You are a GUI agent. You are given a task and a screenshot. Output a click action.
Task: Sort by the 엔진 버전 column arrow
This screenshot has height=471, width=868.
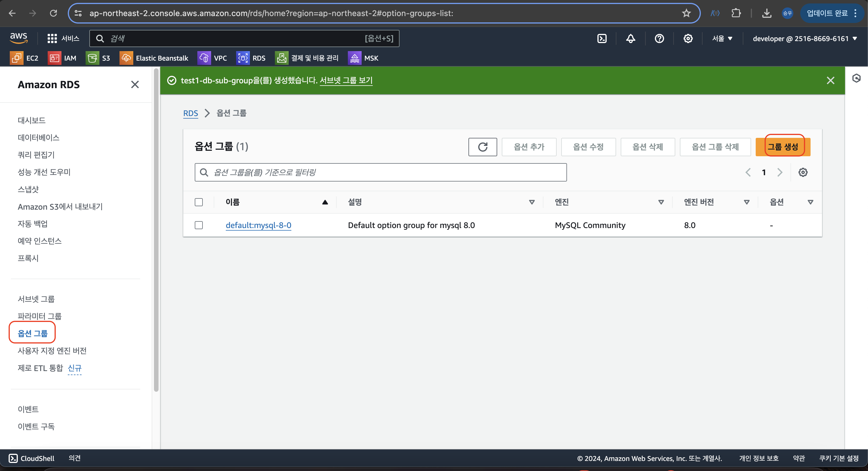tap(746, 202)
